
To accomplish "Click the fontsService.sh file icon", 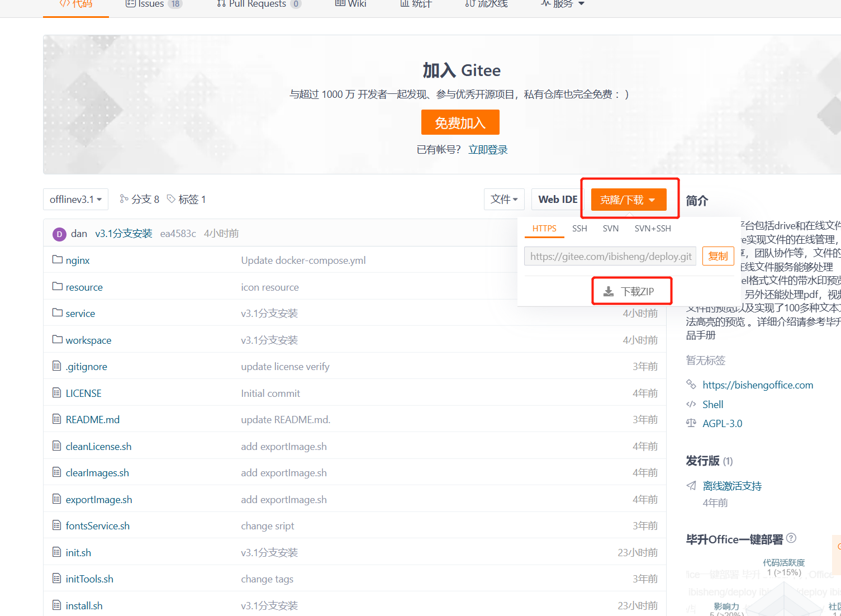I will pos(56,525).
